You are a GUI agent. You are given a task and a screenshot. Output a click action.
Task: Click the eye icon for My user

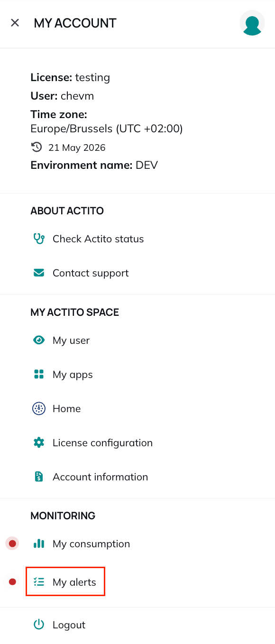(x=39, y=340)
